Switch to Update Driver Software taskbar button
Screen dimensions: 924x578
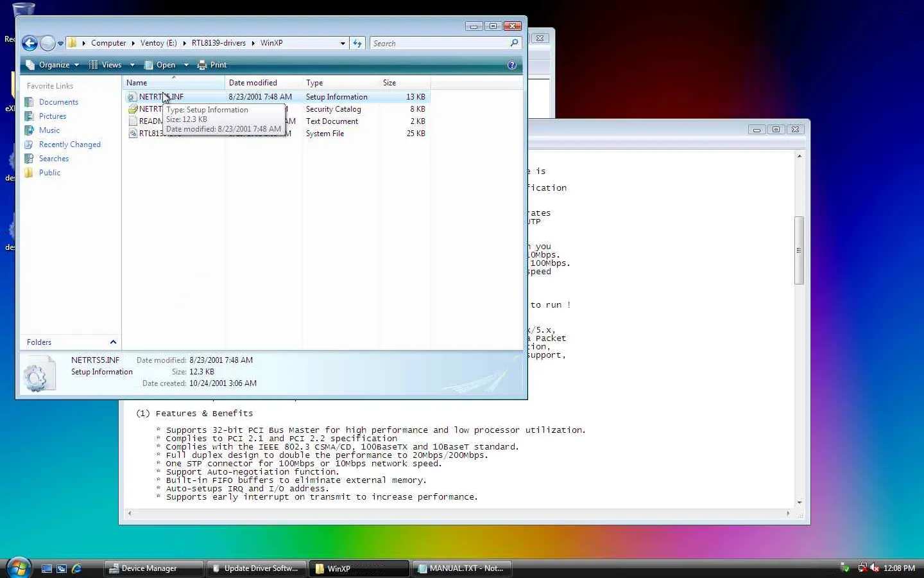(257, 568)
